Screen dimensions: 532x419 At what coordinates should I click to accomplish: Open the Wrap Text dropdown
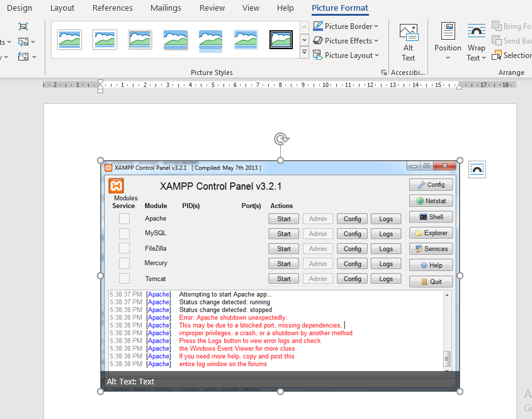tap(476, 43)
